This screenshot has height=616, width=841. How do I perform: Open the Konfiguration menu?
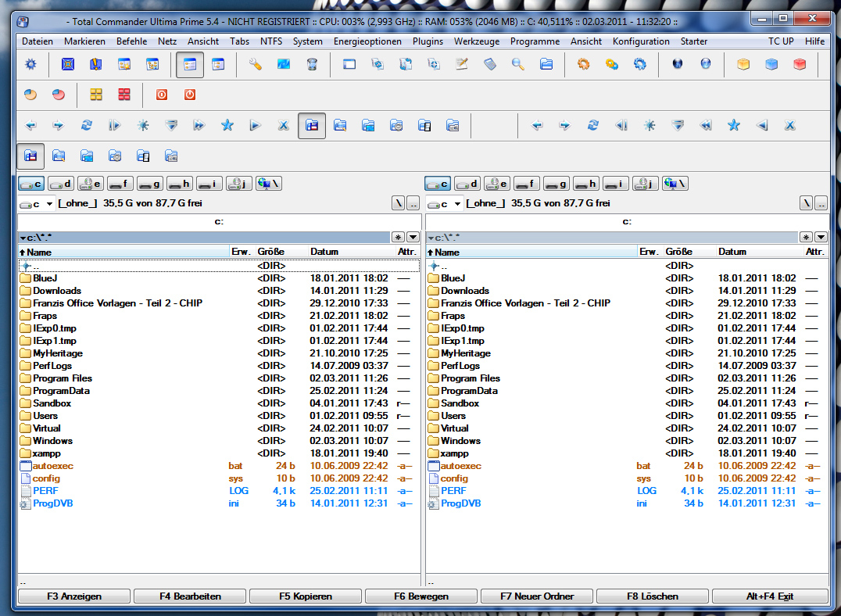pos(641,41)
